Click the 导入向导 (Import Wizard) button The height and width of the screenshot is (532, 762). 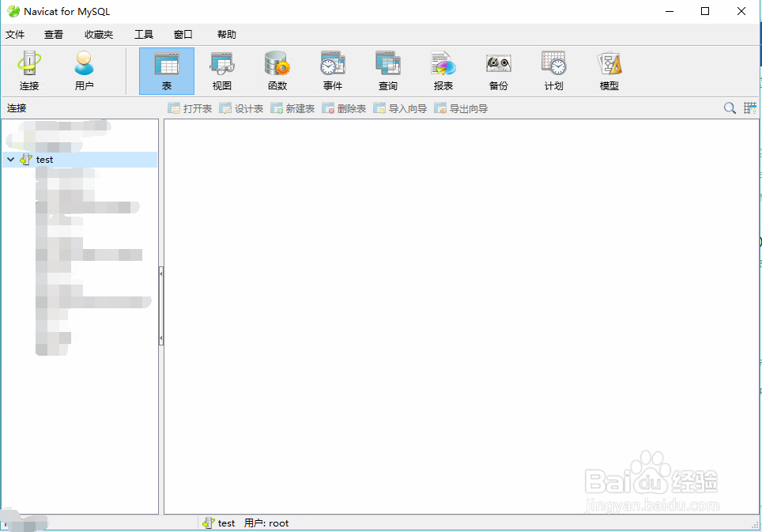click(400, 108)
